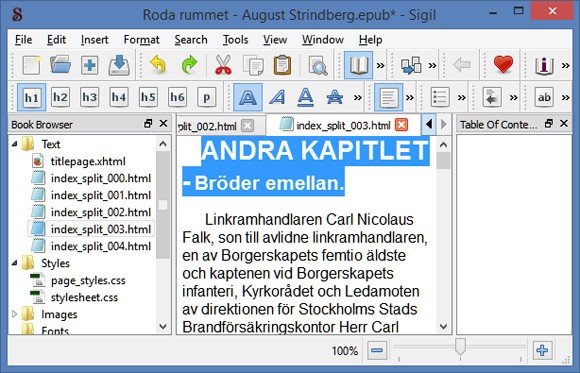Viewport: 580px width, 373px height.
Task: Collapse the Styles folder tree
Action: [14, 263]
